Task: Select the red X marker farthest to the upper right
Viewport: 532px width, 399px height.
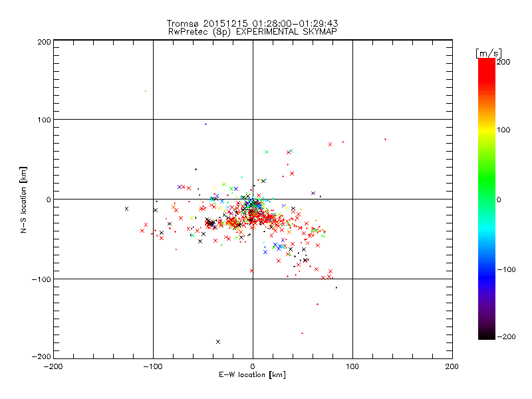Action: tap(330, 144)
